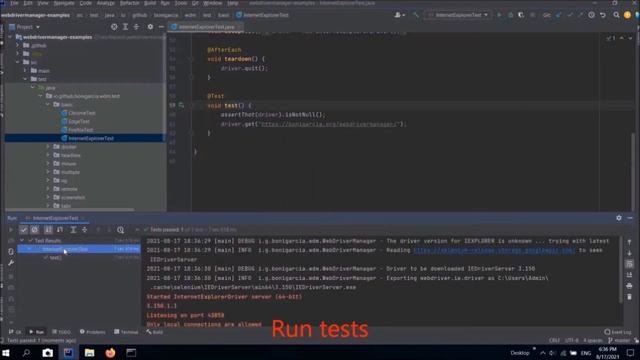Click the run gutter icon beside test()
The width and height of the screenshot is (640, 360).
point(181,105)
